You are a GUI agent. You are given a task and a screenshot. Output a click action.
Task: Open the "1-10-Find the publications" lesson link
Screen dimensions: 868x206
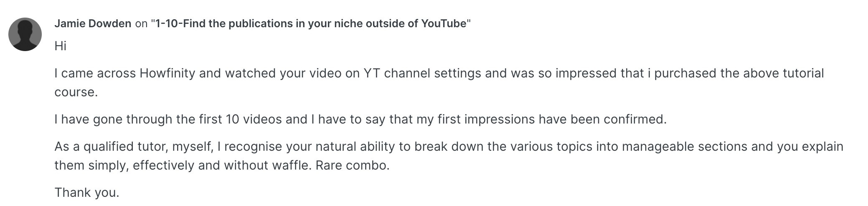coord(310,23)
